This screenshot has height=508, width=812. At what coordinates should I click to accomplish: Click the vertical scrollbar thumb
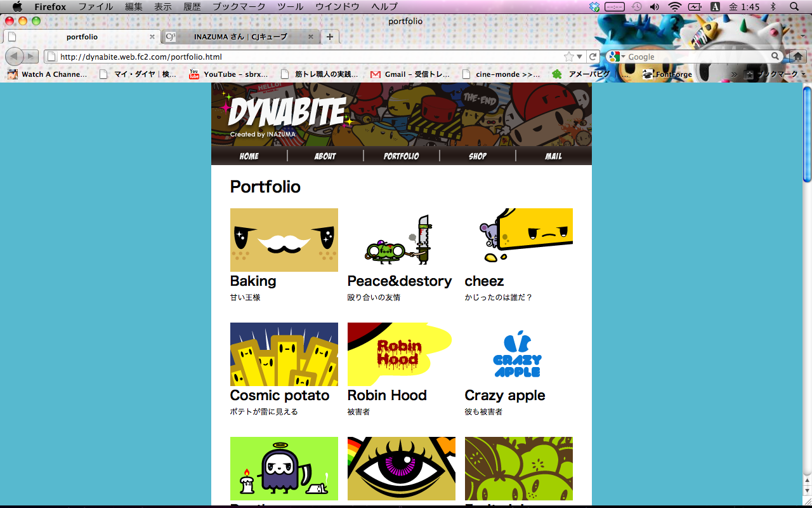807,135
